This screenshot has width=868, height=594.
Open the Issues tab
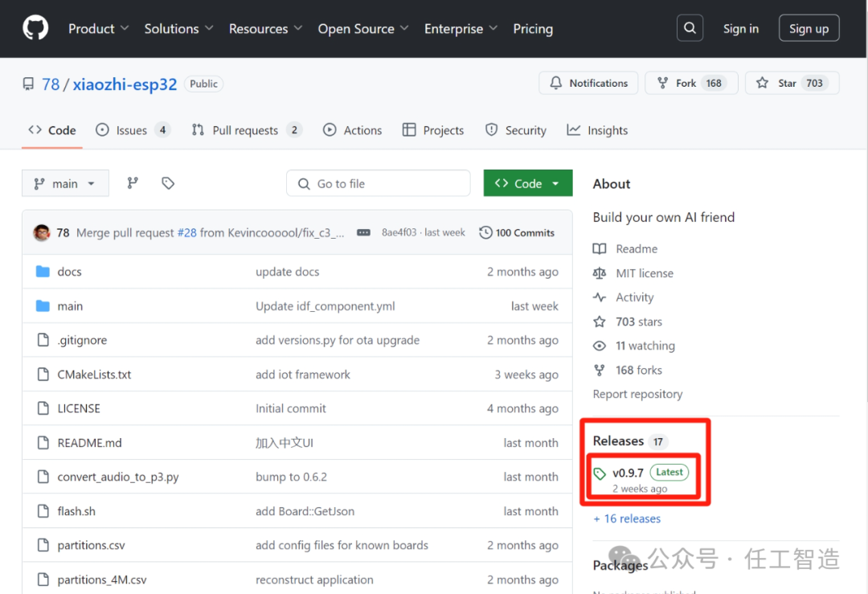click(133, 130)
